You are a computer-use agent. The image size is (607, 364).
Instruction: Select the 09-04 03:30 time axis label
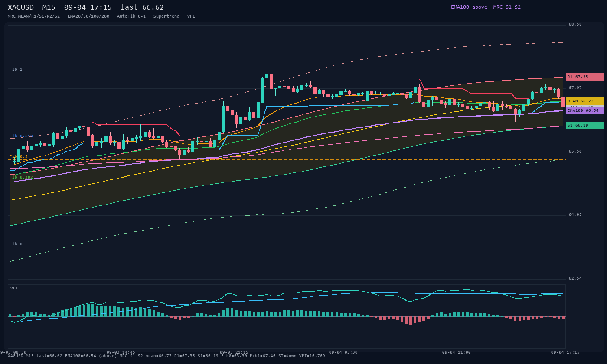pos(343,352)
